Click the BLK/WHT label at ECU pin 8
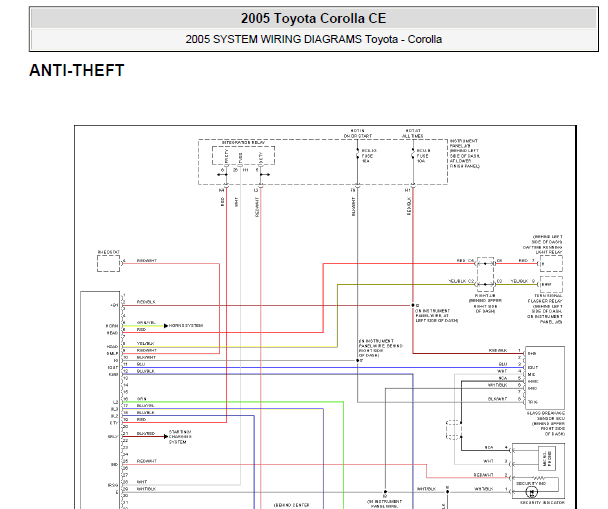 click(497, 399)
